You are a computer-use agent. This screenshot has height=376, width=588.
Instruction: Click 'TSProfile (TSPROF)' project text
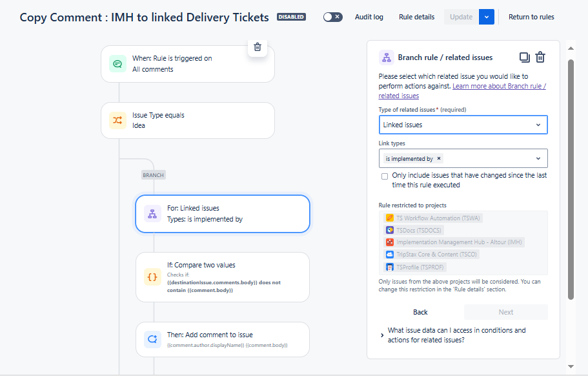coord(420,267)
